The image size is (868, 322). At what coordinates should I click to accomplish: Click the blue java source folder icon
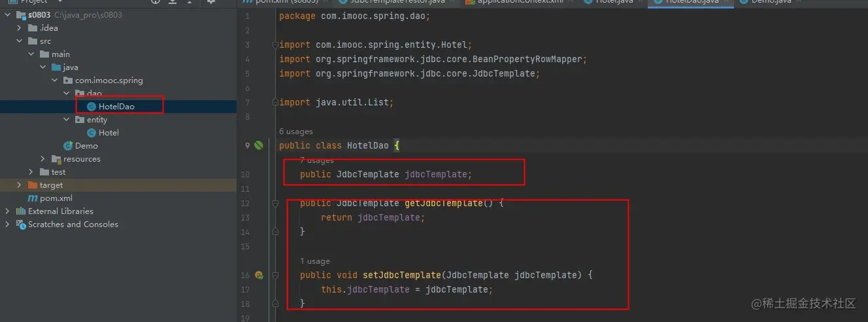point(56,67)
